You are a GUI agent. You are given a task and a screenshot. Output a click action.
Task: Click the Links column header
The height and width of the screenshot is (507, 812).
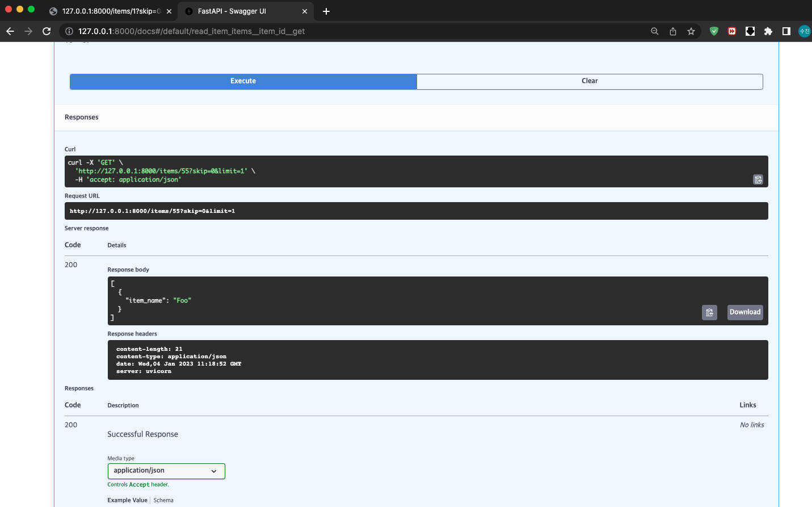[x=748, y=405]
